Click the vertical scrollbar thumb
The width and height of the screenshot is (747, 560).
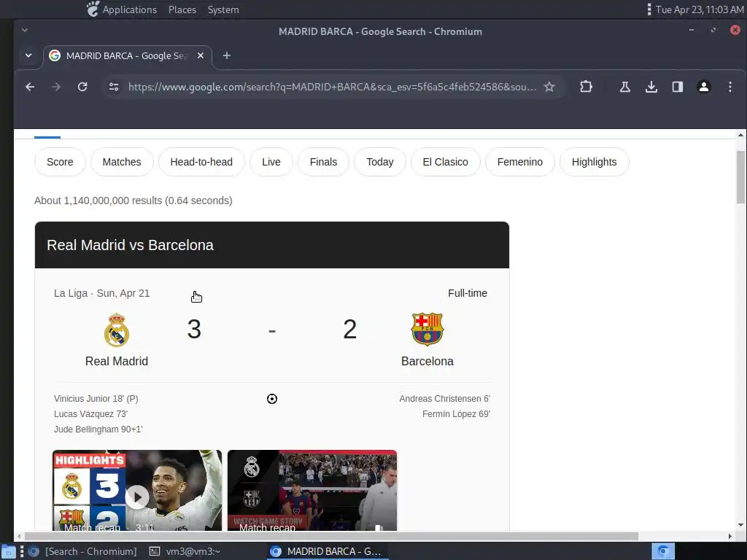pyautogui.click(x=740, y=177)
